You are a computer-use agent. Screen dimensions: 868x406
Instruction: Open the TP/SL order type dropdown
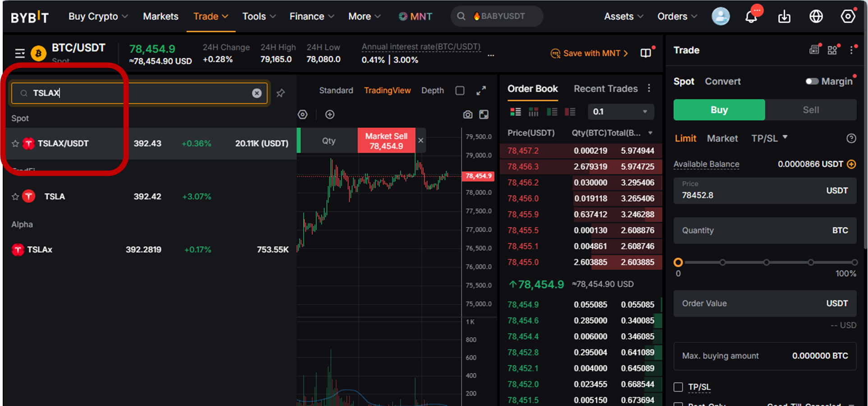pyautogui.click(x=769, y=138)
